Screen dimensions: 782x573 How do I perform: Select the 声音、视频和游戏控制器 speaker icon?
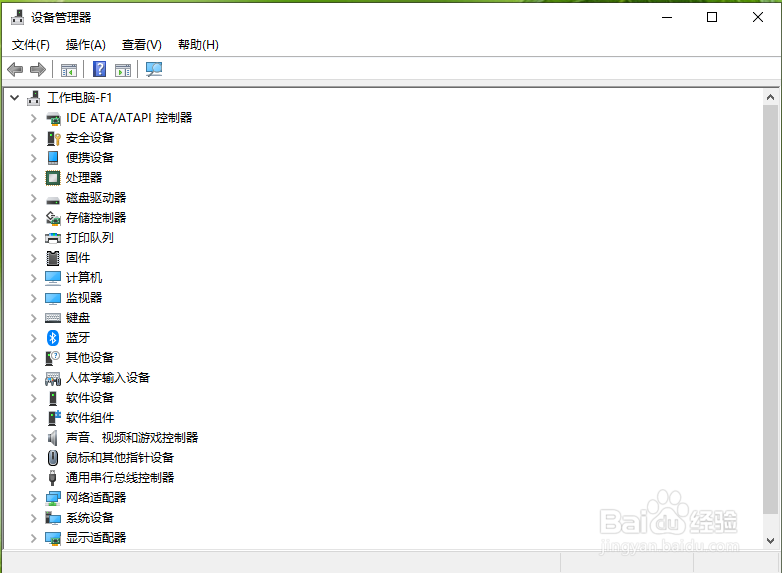pyautogui.click(x=53, y=438)
